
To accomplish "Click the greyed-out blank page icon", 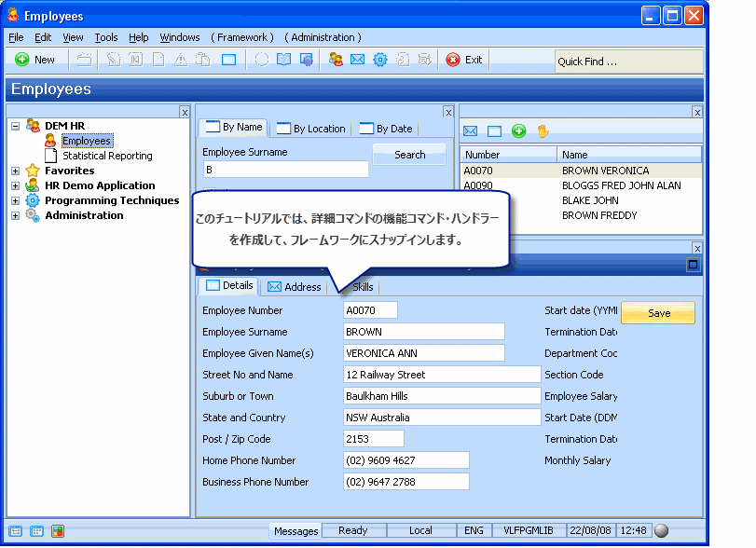I will pos(158,60).
